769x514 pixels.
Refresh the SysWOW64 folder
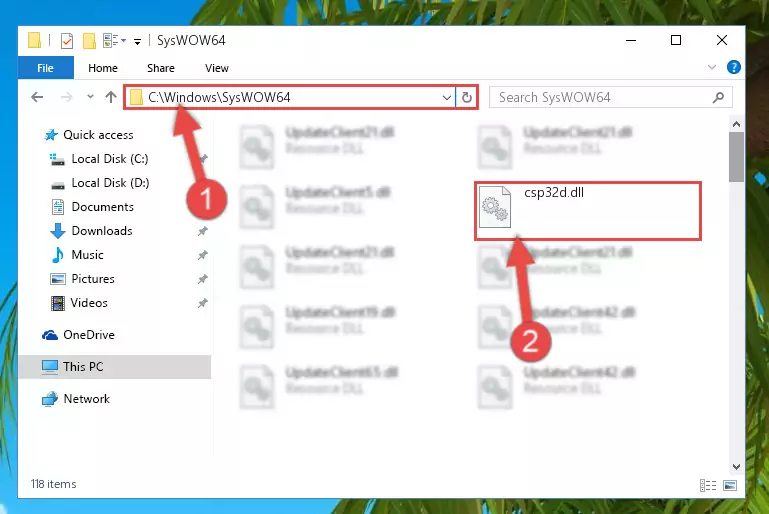coord(466,98)
